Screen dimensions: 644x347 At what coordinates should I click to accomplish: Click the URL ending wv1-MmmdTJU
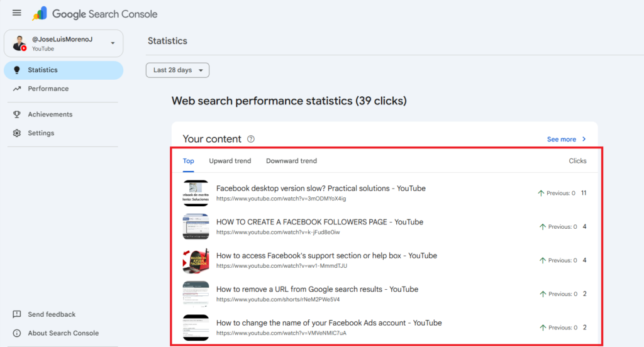coord(282,266)
